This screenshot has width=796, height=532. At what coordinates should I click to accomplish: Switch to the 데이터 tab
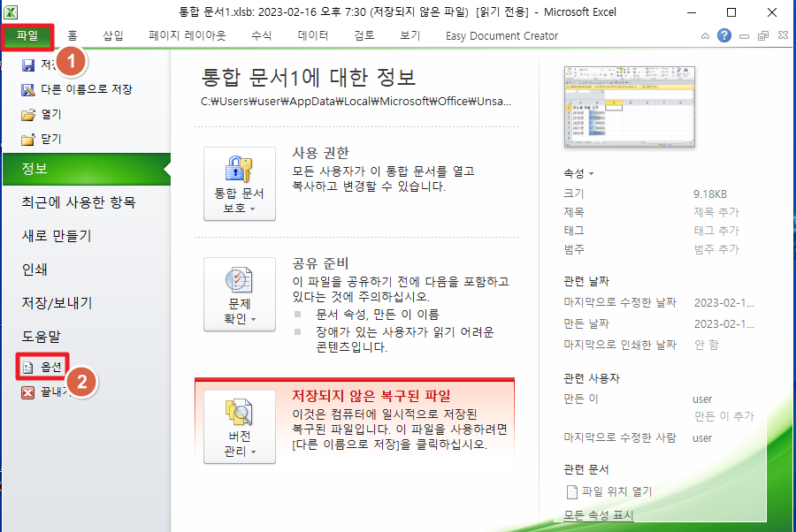coord(313,36)
